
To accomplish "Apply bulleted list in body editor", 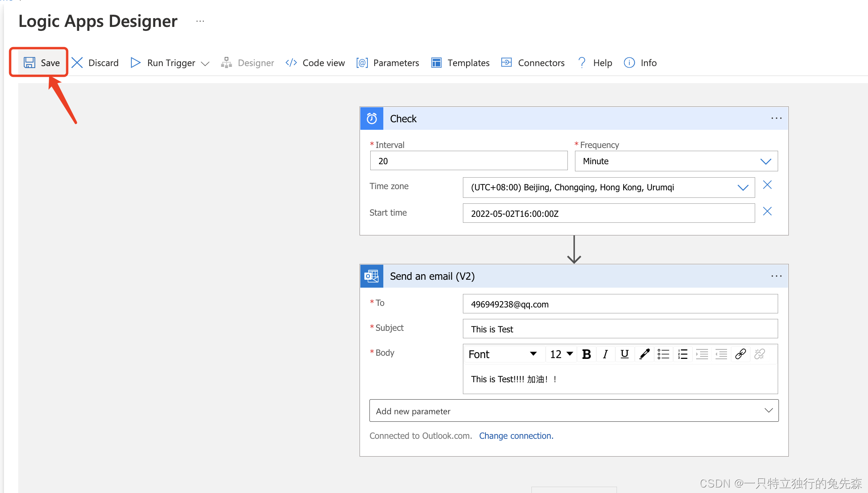I will point(663,354).
